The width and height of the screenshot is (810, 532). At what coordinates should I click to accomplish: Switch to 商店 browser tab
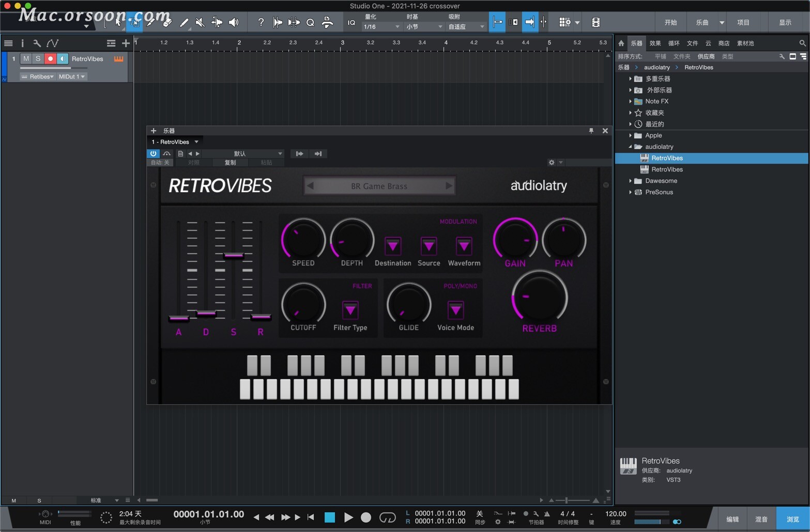pos(724,43)
